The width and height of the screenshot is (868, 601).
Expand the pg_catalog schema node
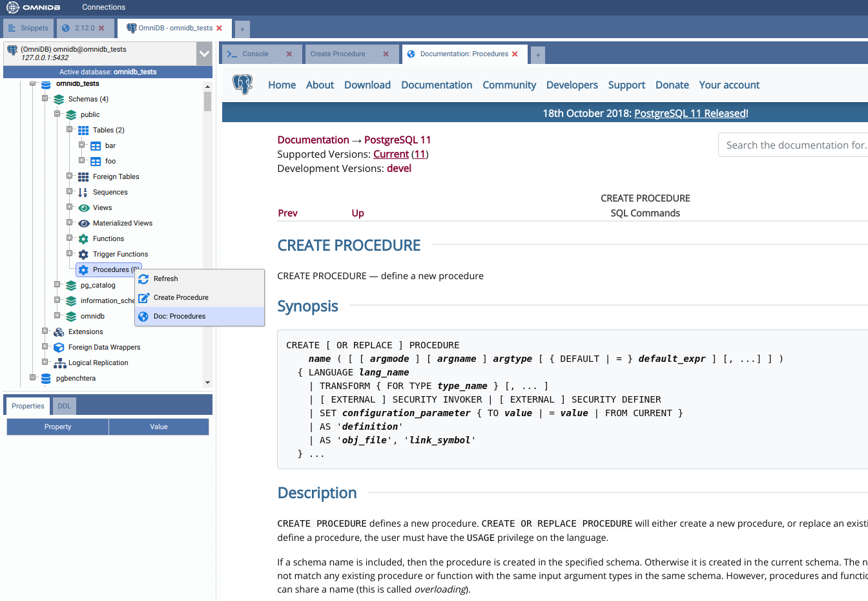click(57, 285)
